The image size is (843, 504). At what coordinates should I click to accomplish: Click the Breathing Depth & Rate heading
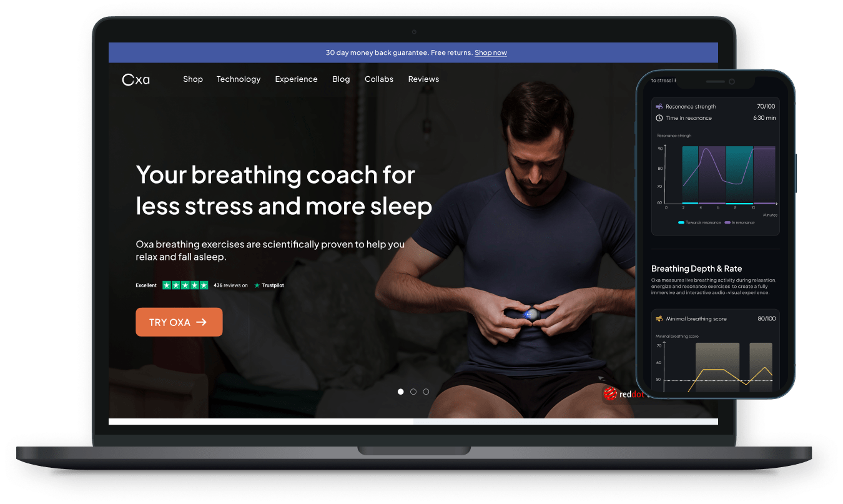point(697,269)
